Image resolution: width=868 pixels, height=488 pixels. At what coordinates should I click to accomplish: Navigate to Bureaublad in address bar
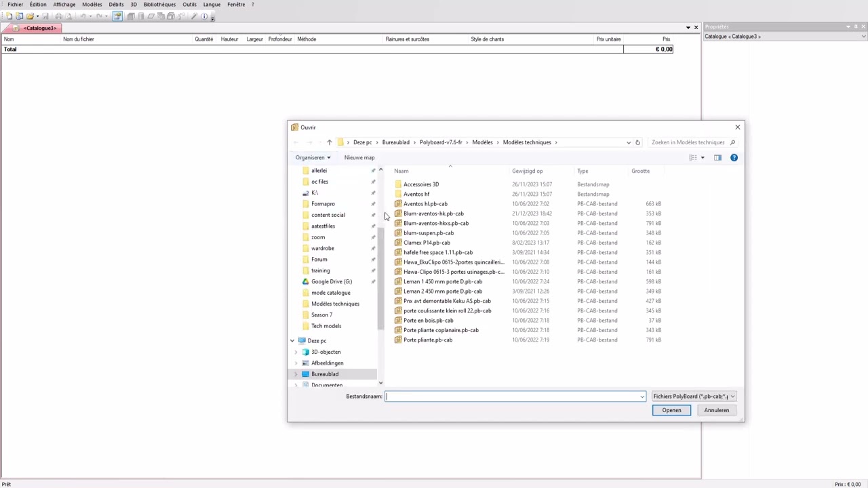(x=395, y=142)
